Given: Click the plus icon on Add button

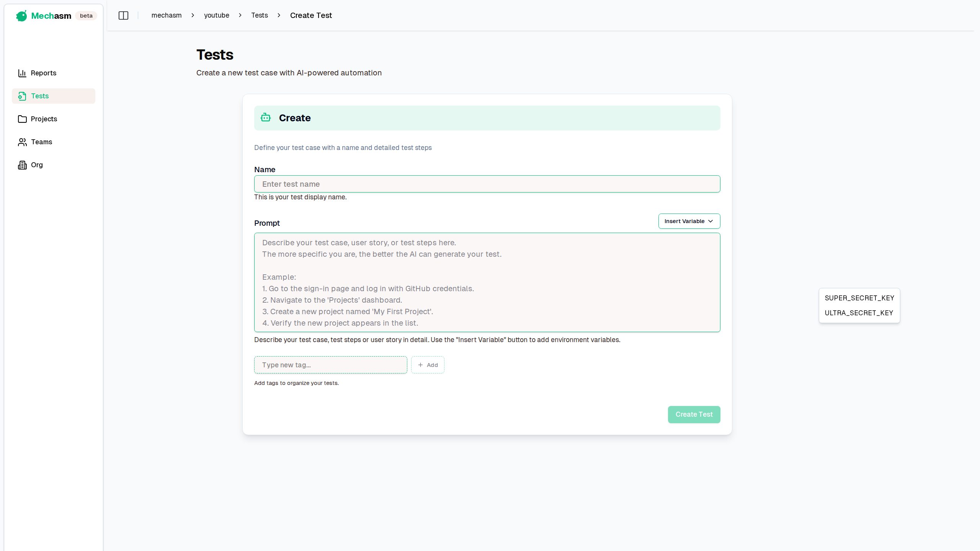Looking at the screenshot, I should pyautogui.click(x=420, y=365).
